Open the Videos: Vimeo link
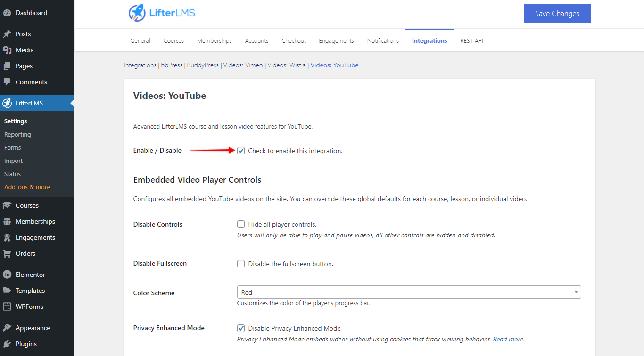Image resolution: width=644 pixels, height=356 pixels. (x=243, y=65)
